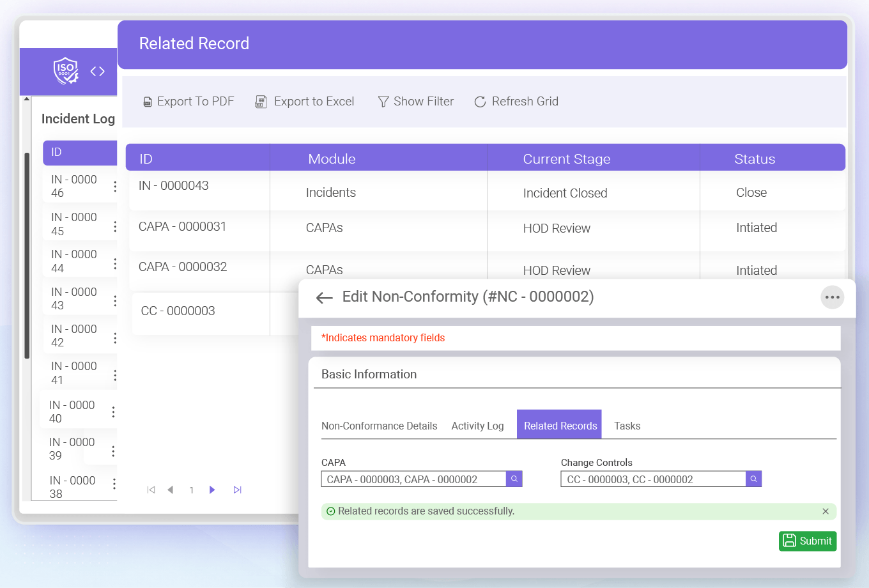Go to last page of the grid

coord(238,490)
